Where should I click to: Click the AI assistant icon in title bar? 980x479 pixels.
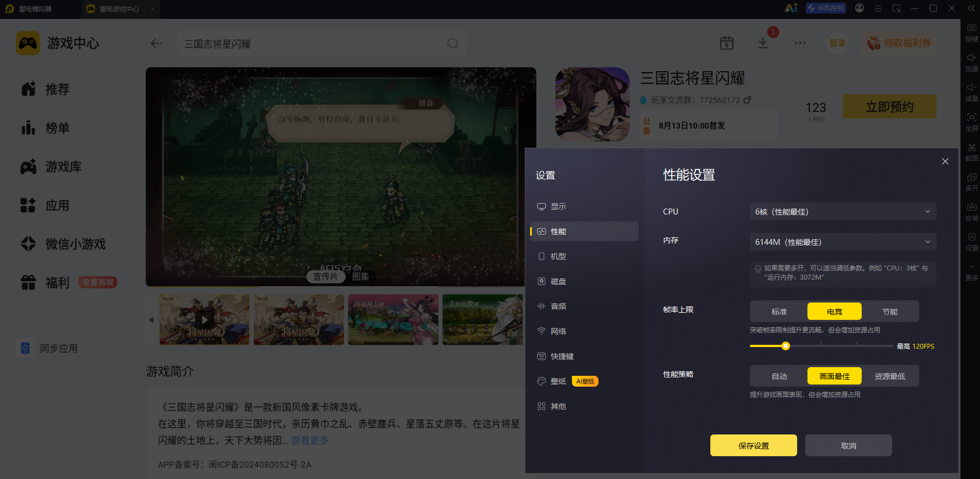tap(791, 8)
